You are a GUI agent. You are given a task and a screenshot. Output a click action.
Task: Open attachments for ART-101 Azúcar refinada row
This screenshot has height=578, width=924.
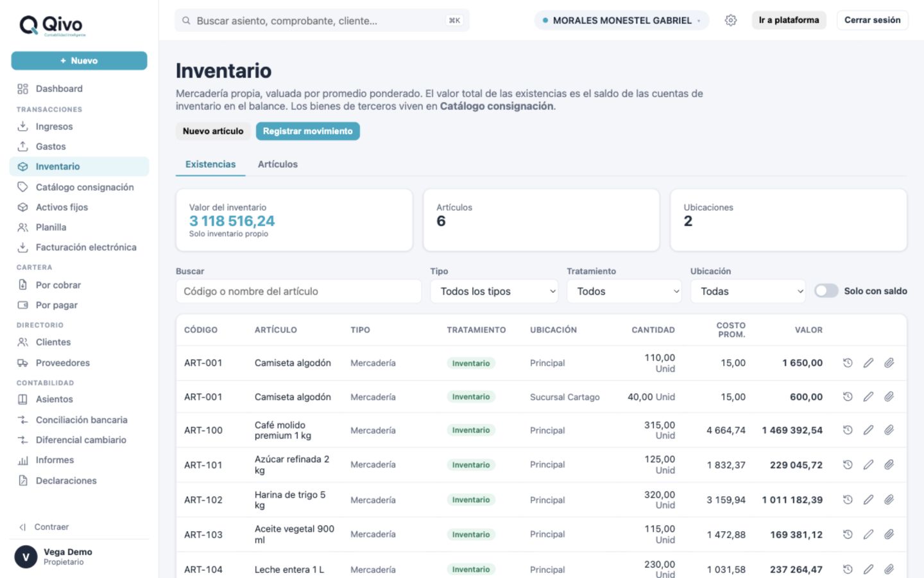[889, 465]
